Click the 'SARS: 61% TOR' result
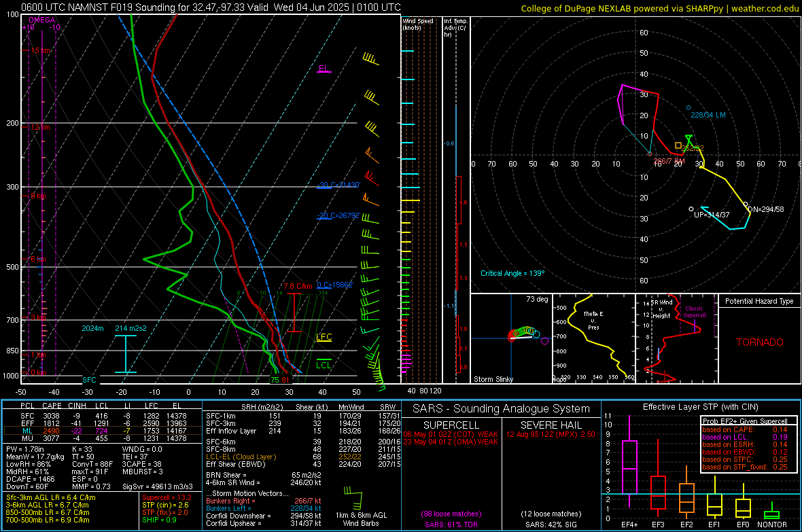802x532 pixels. 451,525
